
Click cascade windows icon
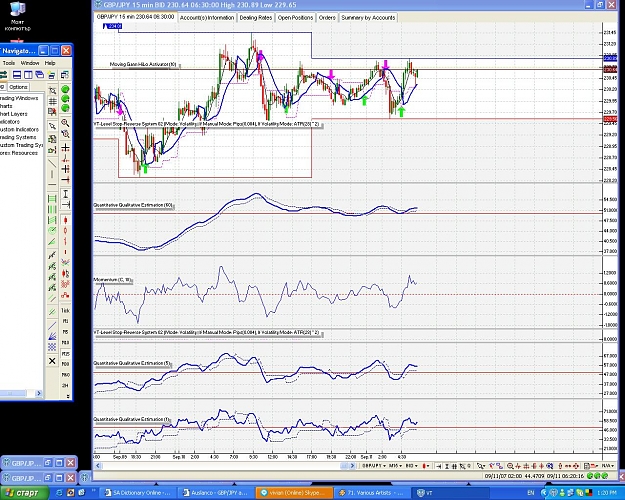(x=39, y=75)
